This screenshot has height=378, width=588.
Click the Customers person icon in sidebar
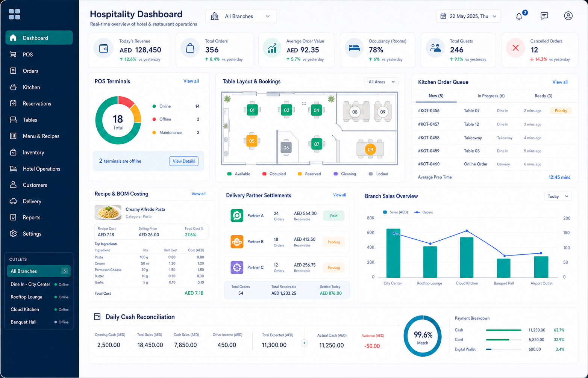coord(13,185)
